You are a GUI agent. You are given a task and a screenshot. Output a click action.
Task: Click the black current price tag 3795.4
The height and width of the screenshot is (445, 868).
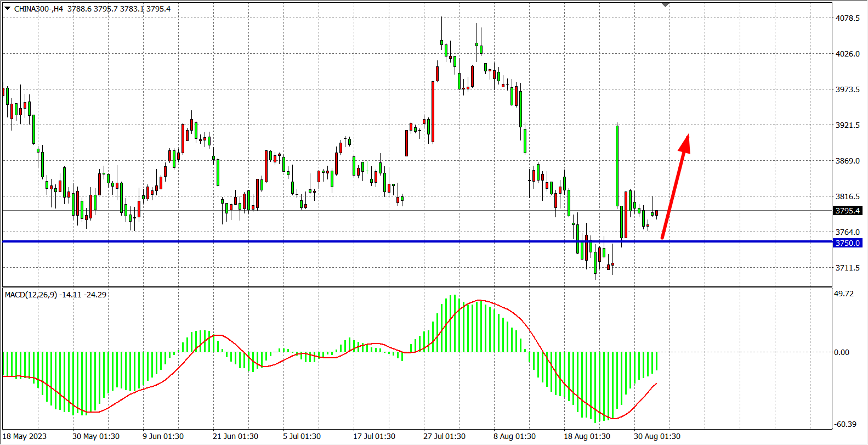[847, 211]
